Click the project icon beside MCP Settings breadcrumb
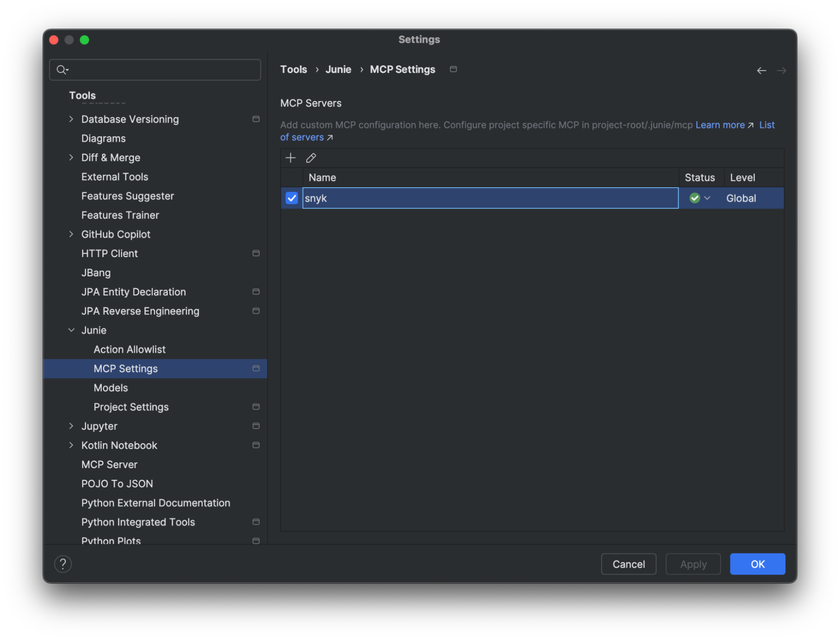 click(453, 69)
